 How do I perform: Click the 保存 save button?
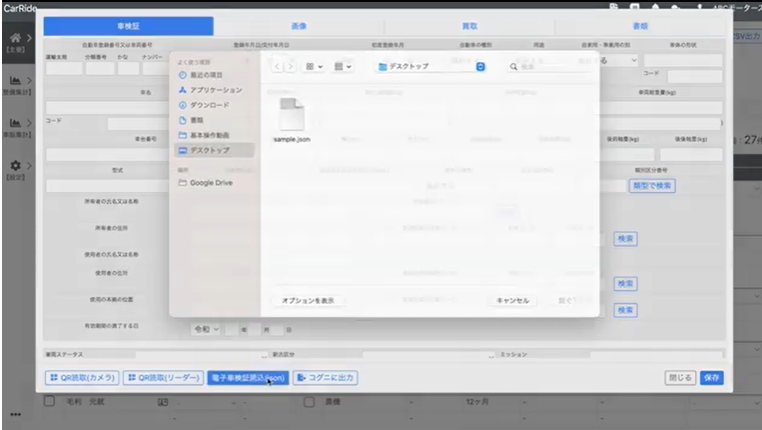[x=712, y=378]
